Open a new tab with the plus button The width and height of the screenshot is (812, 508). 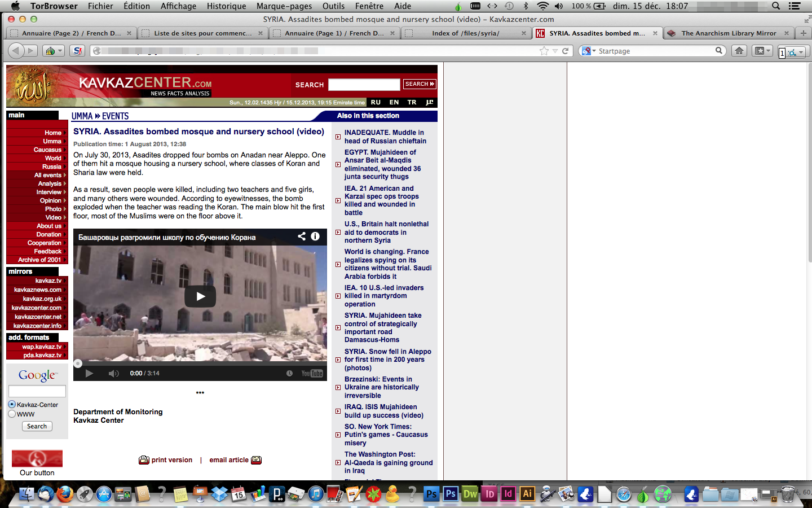coord(803,33)
